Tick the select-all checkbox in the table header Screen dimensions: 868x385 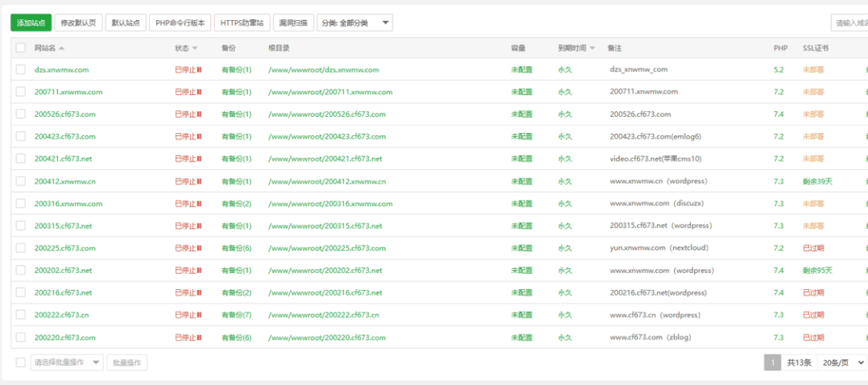tap(21, 48)
